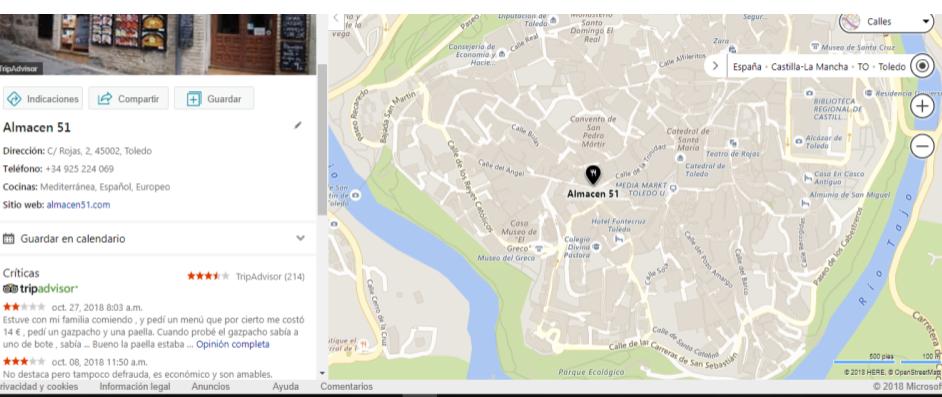Click the Compartir share button
The image size is (942, 397).
point(129,98)
